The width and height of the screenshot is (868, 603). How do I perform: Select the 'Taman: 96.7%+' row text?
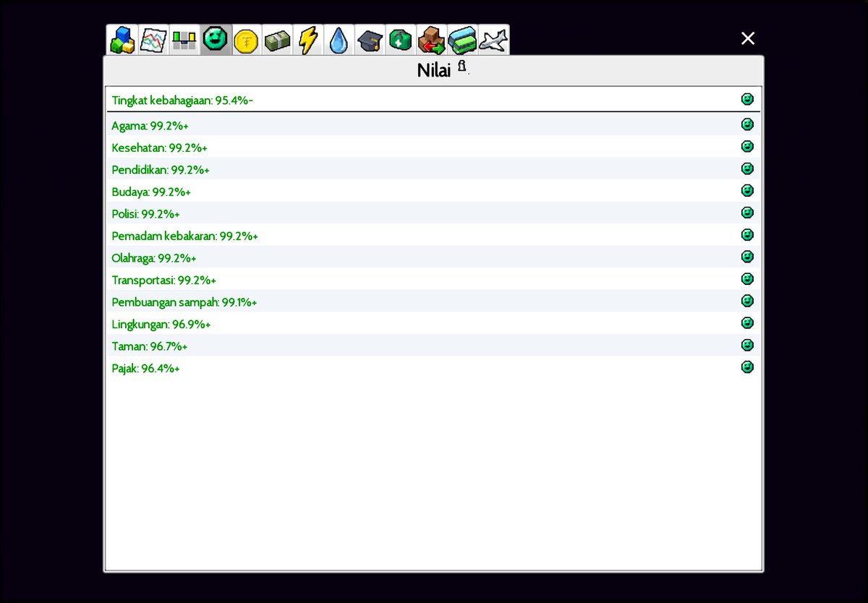pyautogui.click(x=150, y=346)
